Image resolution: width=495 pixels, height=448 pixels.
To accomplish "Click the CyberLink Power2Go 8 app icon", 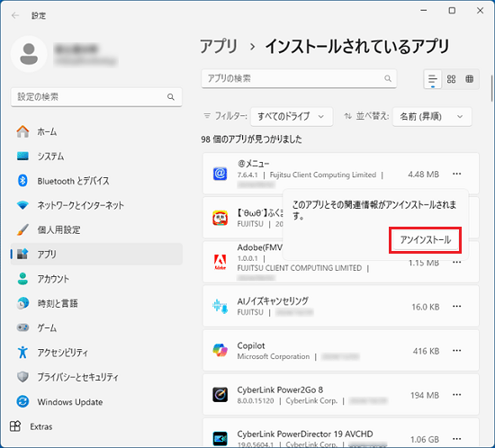I will pos(220,395).
